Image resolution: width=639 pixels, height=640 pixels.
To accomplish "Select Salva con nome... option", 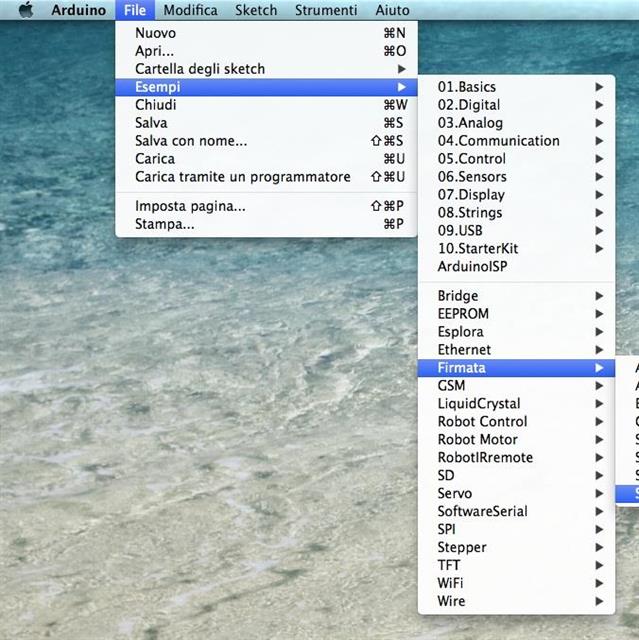I will click(x=191, y=141).
